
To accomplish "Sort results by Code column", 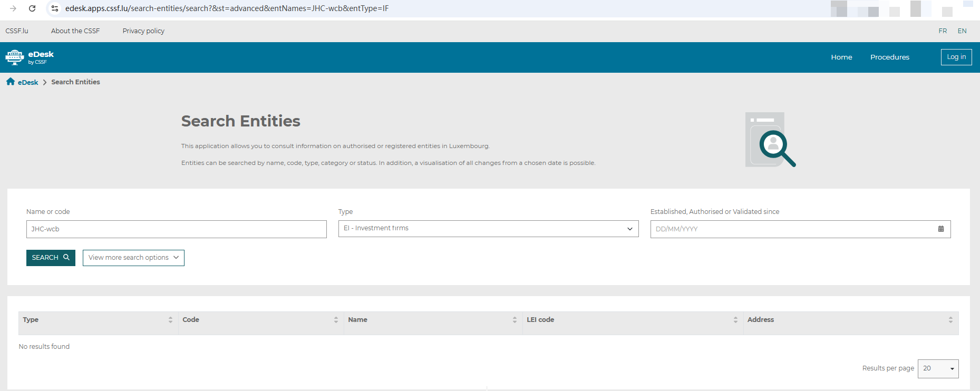I will (336, 320).
